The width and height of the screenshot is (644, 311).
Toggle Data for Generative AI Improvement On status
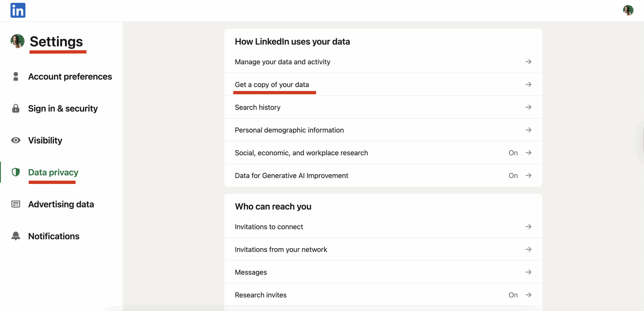[x=513, y=176]
